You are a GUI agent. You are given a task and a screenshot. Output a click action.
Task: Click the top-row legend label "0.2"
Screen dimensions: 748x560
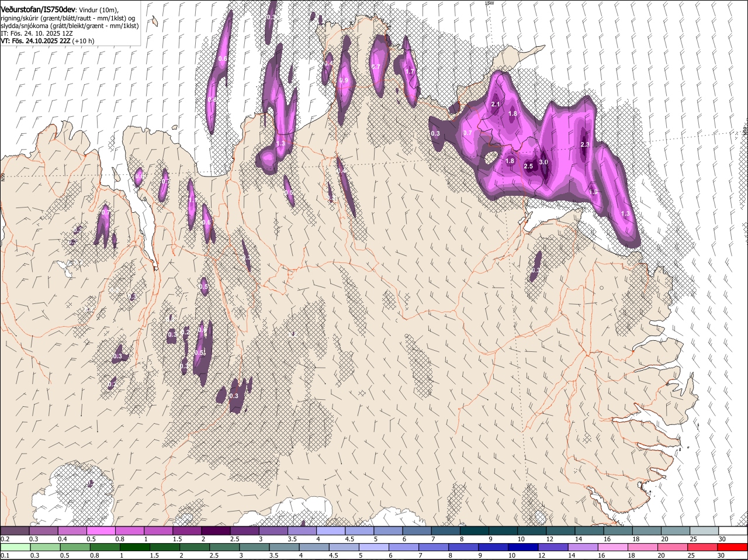5,539
